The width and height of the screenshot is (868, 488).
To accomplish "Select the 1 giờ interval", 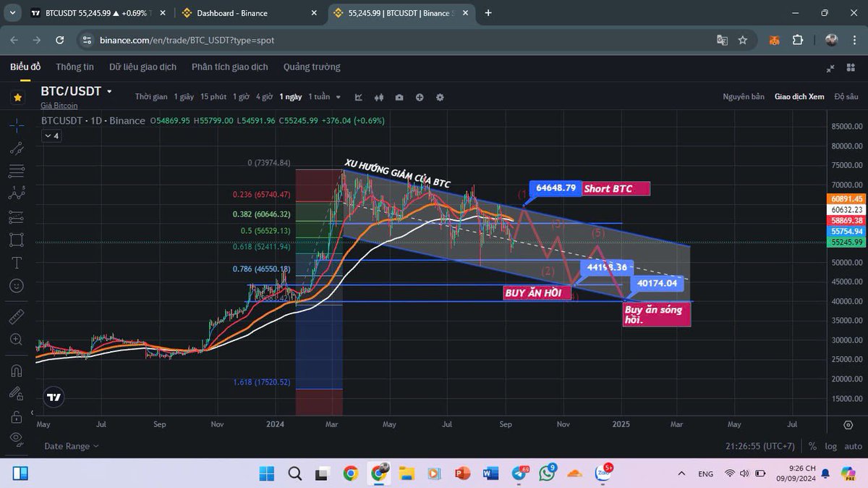I will [241, 97].
